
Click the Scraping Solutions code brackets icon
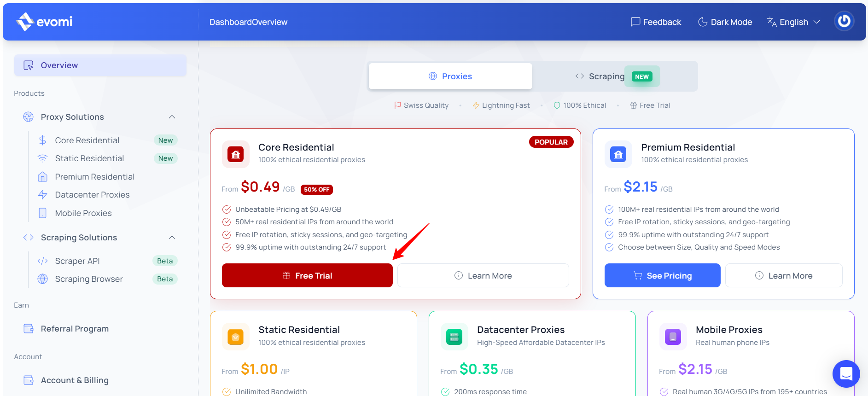(x=29, y=238)
